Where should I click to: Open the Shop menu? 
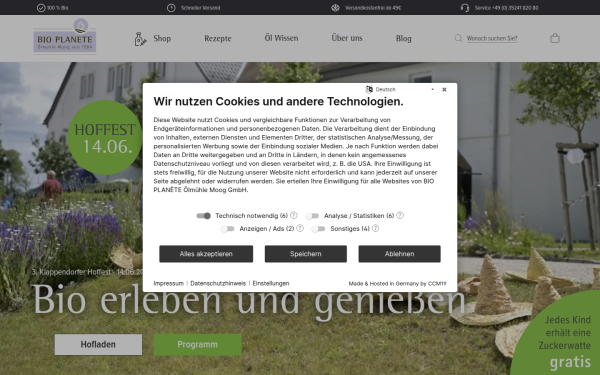click(x=162, y=38)
